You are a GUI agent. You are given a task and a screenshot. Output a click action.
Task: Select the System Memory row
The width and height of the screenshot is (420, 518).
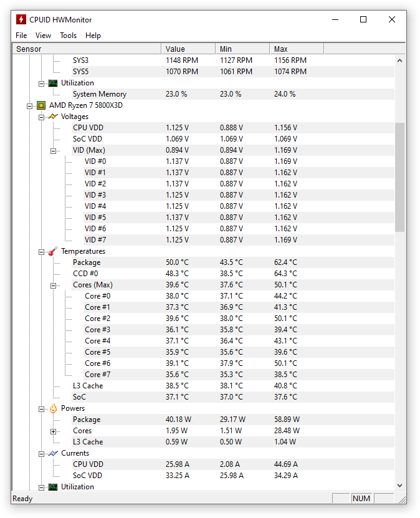233,94
